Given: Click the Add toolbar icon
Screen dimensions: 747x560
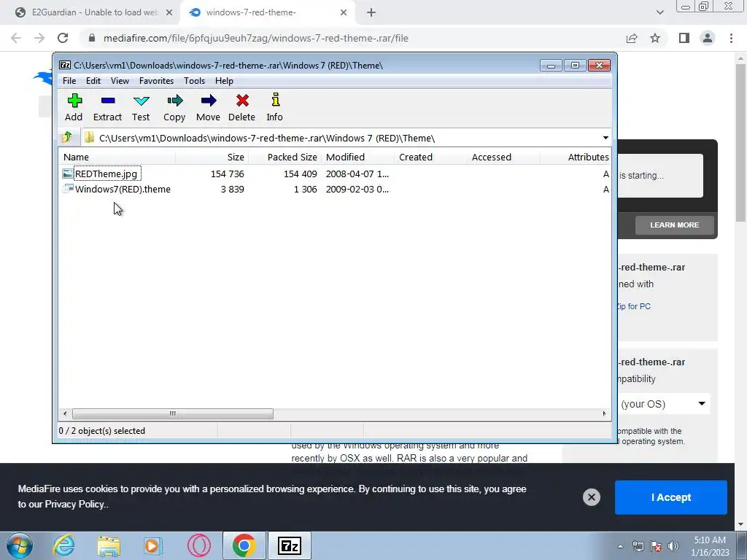Looking at the screenshot, I should (x=74, y=108).
